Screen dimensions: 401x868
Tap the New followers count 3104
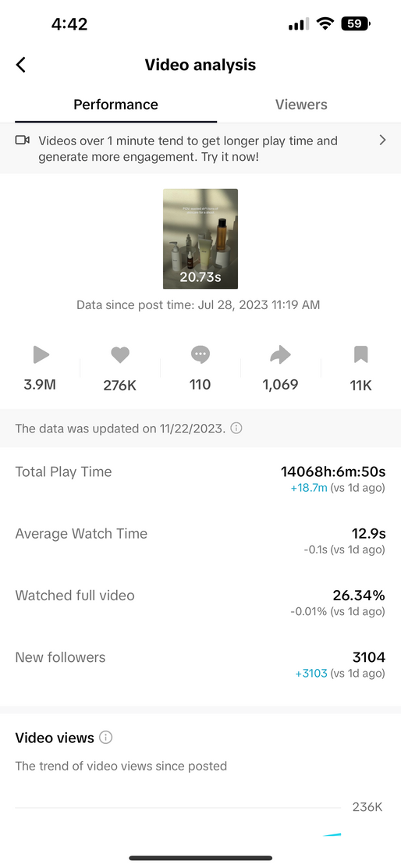click(x=368, y=658)
